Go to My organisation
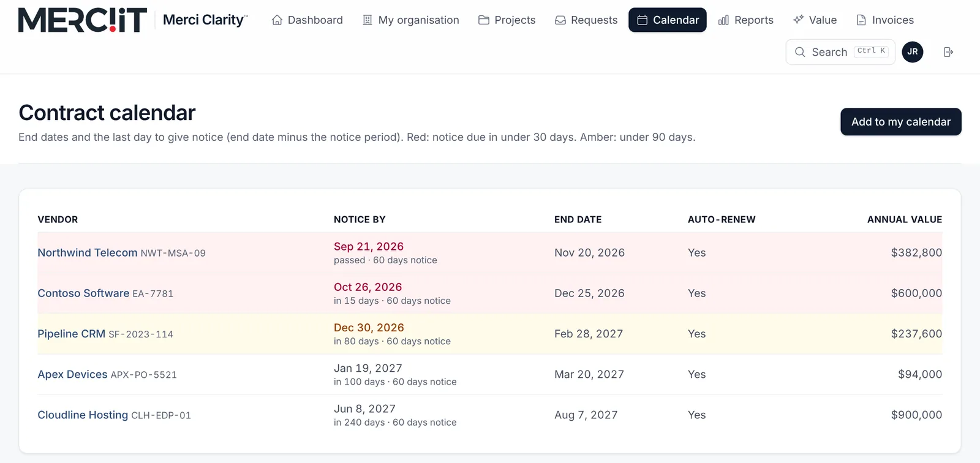The width and height of the screenshot is (980, 463). pos(411,20)
